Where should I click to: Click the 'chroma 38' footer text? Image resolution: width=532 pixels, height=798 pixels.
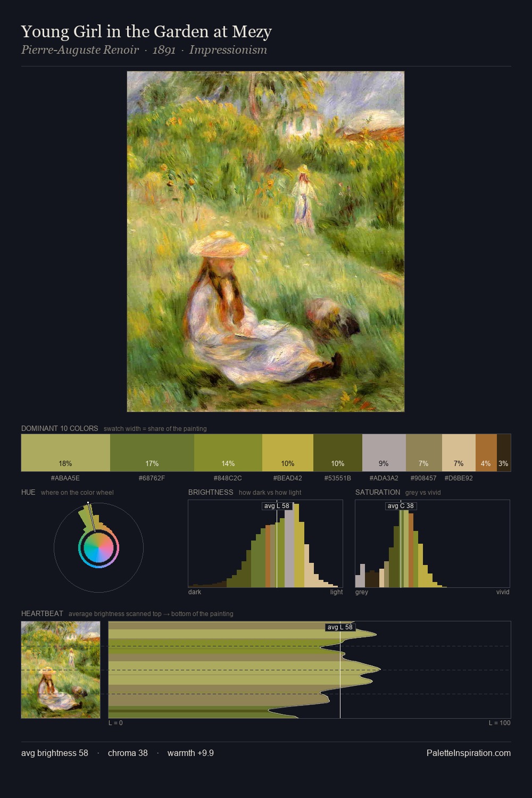coord(128,753)
